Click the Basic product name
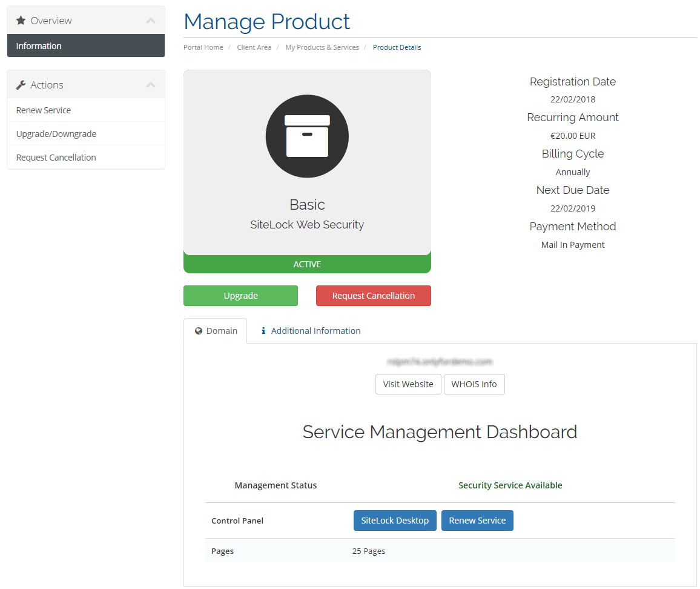700x589 pixels. [307, 205]
